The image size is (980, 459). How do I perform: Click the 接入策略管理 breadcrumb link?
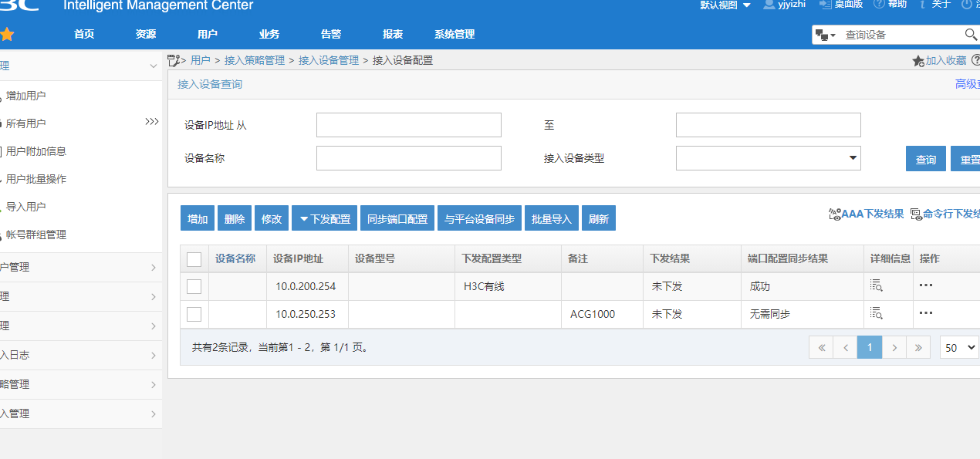[255, 60]
